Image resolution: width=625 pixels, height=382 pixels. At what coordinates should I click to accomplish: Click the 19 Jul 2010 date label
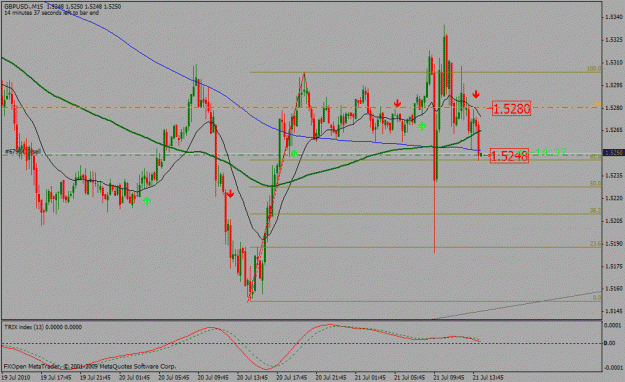pos(16,377)
